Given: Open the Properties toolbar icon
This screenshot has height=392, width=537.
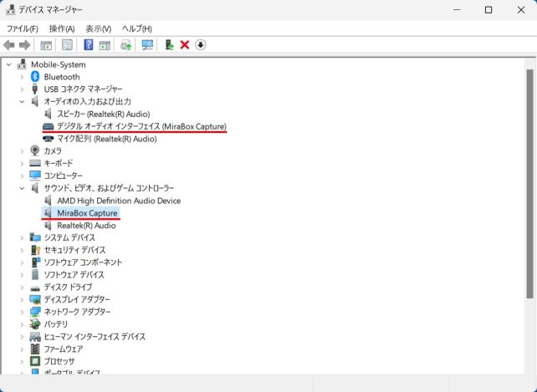Looking at the screenshot, I should coord(67,45).
